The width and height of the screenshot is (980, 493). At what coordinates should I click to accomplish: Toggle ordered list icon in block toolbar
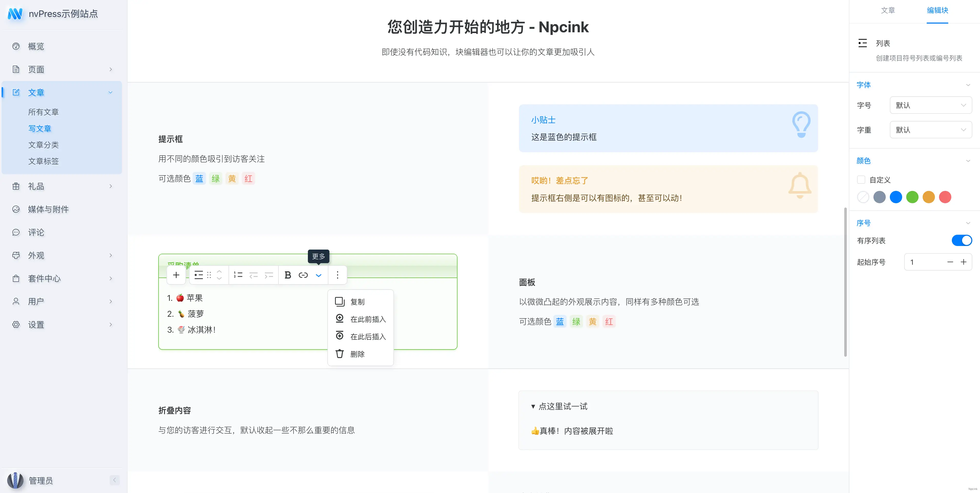click(x=238, y=275)
